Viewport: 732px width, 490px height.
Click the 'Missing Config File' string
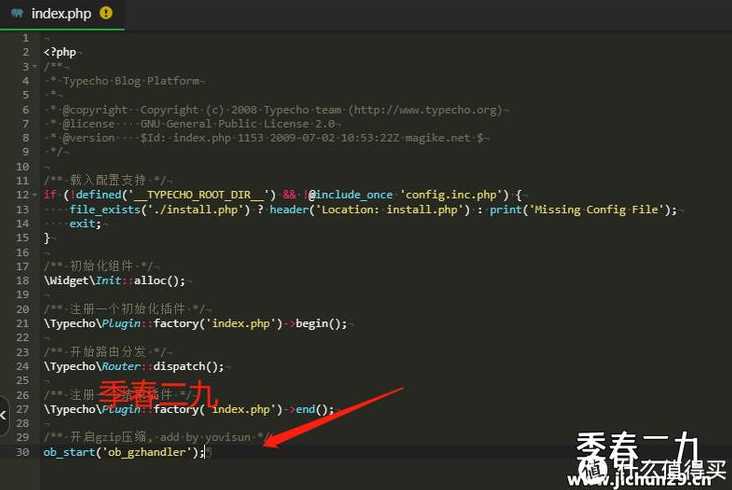(x=597, y=210)
